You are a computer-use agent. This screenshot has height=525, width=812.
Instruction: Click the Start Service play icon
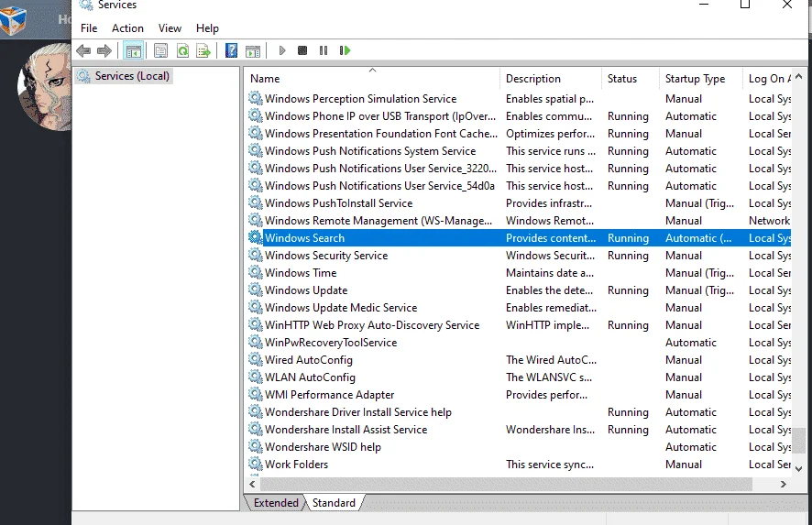(x=282, y=50)
